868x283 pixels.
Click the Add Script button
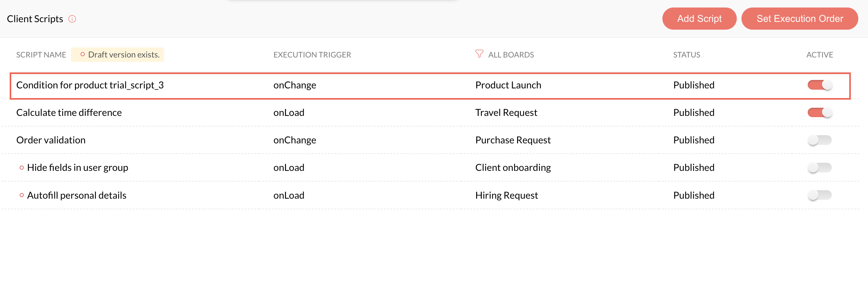click(699, 18)
